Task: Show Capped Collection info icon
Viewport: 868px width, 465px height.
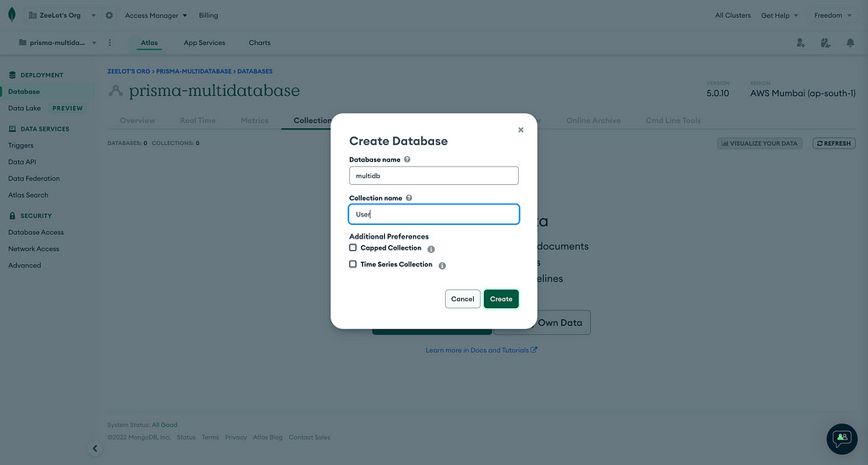Action: 431,249
